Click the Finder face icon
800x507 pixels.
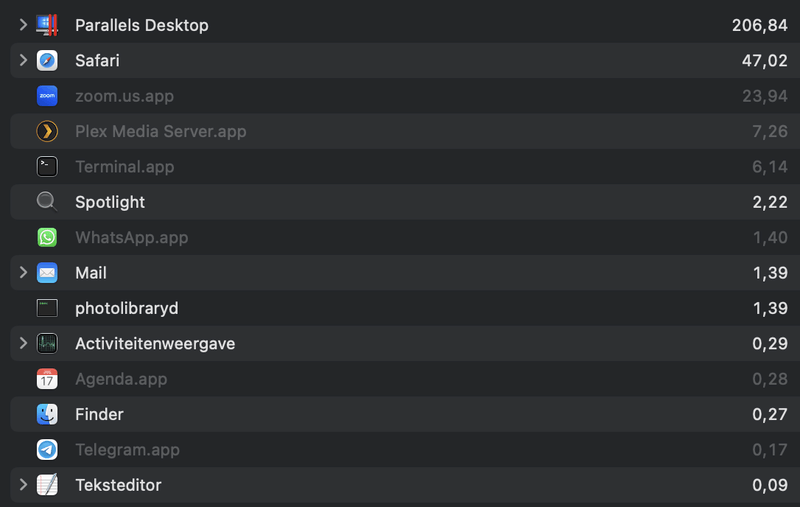[x=47, y=414]
